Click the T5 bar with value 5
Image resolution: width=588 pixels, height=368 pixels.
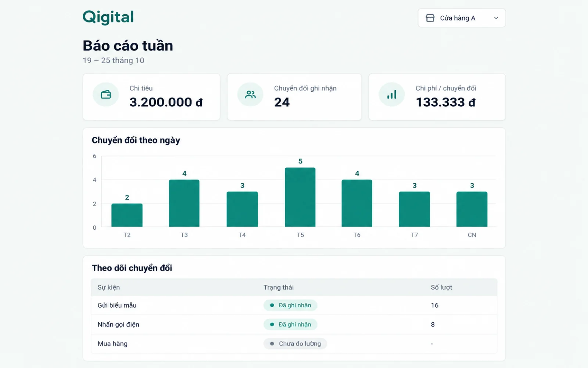coord(300,197)
